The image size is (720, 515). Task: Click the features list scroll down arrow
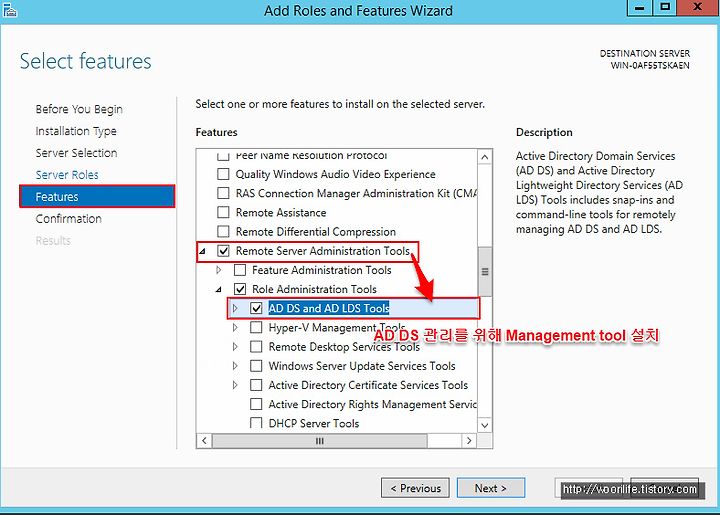[x=484, y=425]
